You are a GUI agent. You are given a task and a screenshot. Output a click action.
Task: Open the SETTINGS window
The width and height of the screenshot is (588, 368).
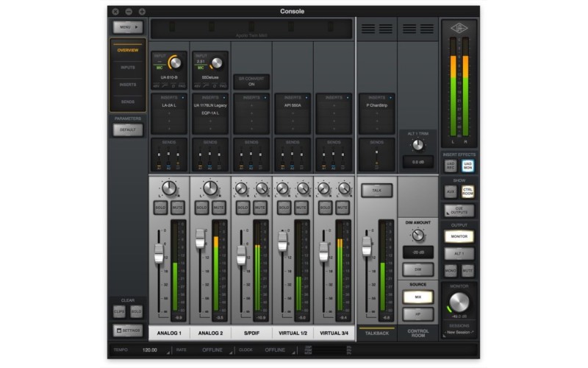tap(128, 330)
